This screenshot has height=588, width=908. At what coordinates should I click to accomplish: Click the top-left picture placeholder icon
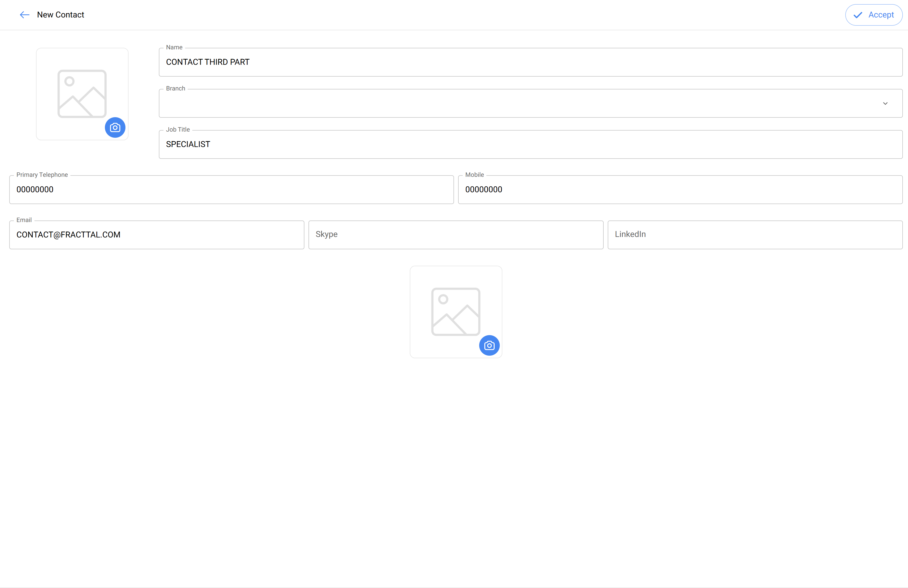82,94
